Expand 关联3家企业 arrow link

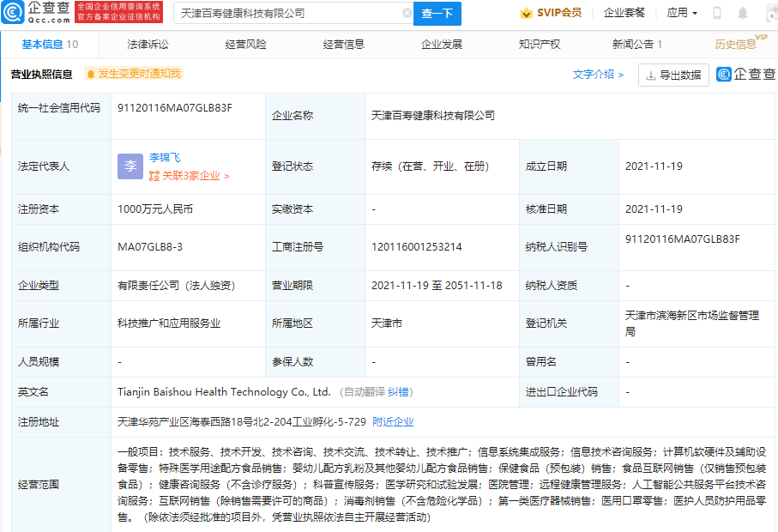pyautogui.click(x=195, y=176)
